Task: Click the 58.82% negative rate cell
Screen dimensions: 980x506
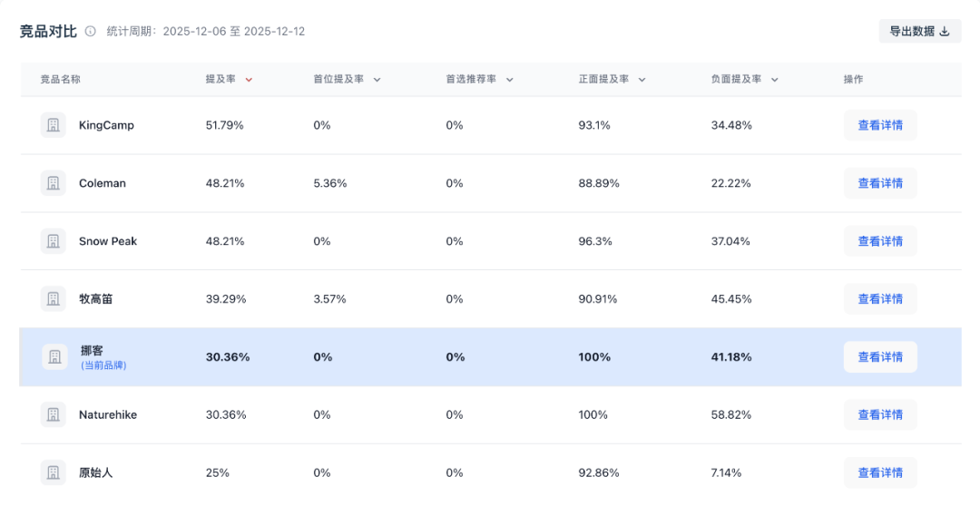Action: (x=730, y=414)
